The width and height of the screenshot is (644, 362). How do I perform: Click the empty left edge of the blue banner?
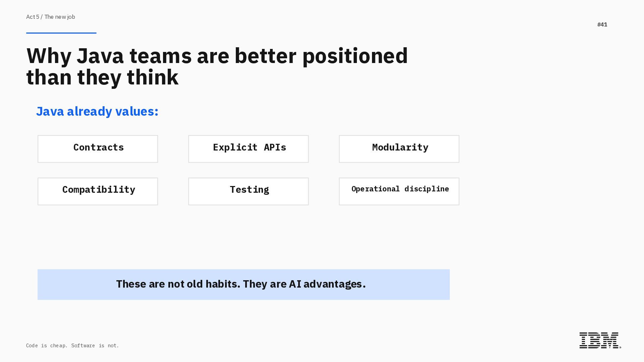click(x=67, y=284)
